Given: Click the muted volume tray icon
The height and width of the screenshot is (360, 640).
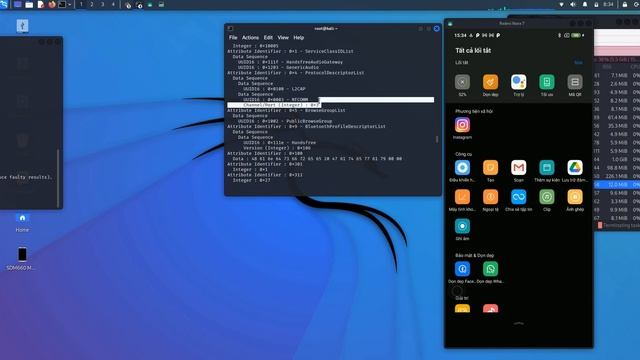Looking at the screenshot, I should 573,4.
